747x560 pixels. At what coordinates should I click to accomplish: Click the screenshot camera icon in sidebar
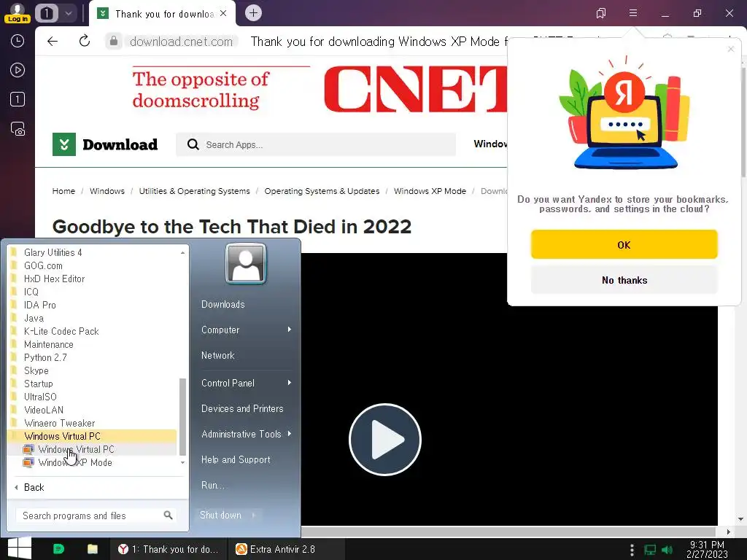[18, 129]
